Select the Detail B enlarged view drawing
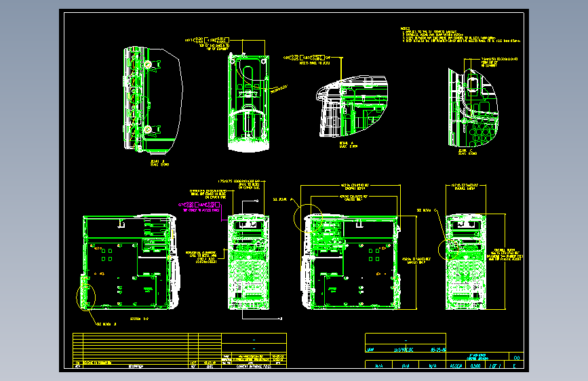 [153, 100]
